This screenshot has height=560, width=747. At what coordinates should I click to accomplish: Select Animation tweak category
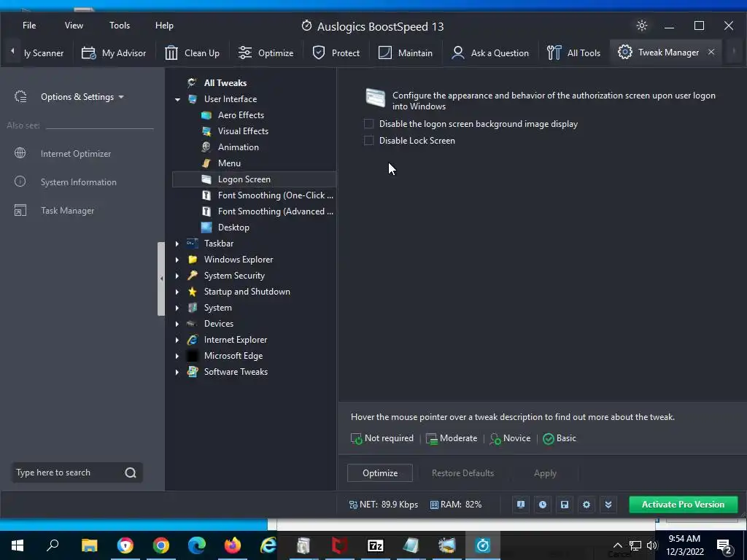[239, 147]
